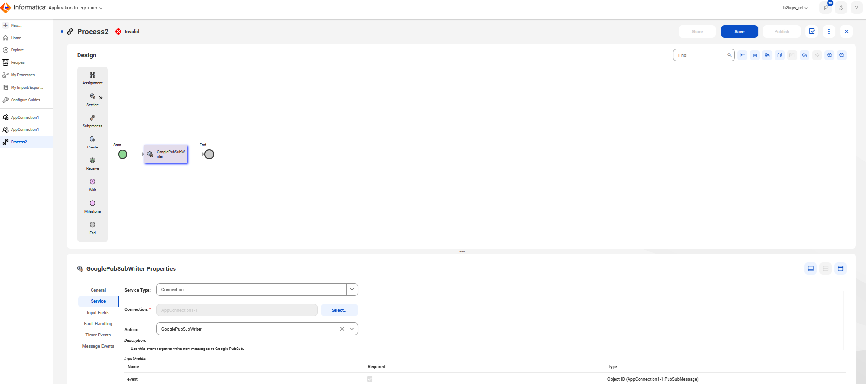Image resolution: width=868 pixels, height=389 pixels.
Task: Open the three-dot more actions menu
Action: pos(829,31)
